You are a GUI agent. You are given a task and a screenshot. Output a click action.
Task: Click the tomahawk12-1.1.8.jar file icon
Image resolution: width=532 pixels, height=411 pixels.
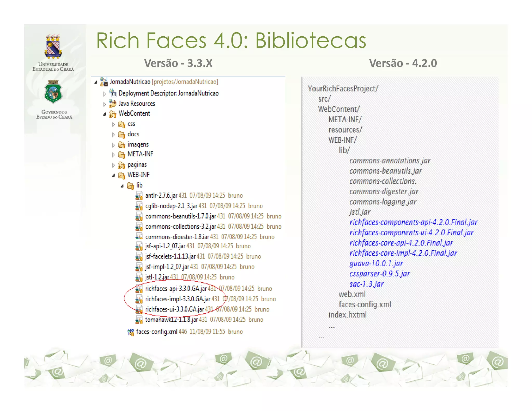pyautogui.click(x=139, y=320)
